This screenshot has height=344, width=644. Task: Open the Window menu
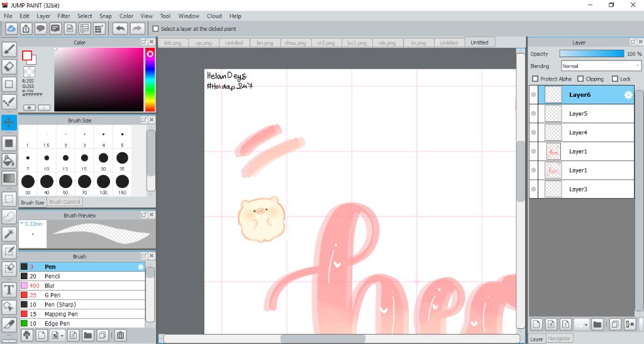point(189,16)
